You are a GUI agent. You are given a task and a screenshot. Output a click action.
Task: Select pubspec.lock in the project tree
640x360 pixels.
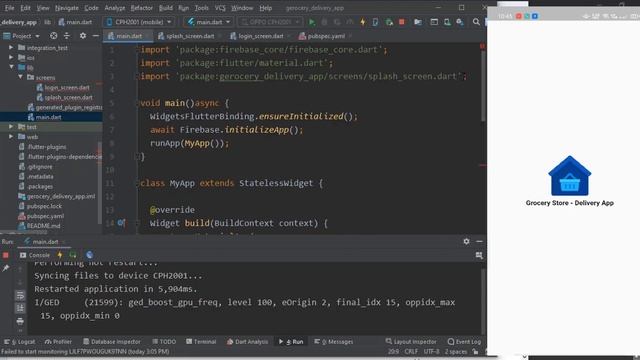[x=40, y=206]
